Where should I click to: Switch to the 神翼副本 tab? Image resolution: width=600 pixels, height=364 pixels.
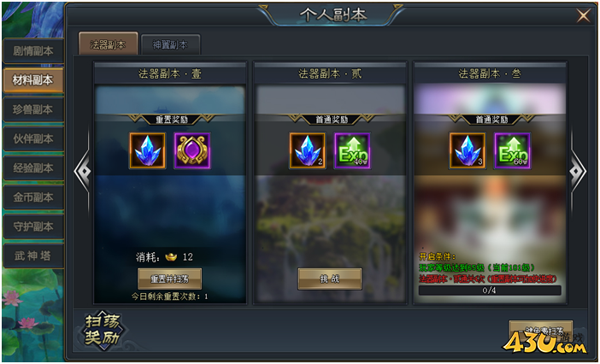pos(170,44)
